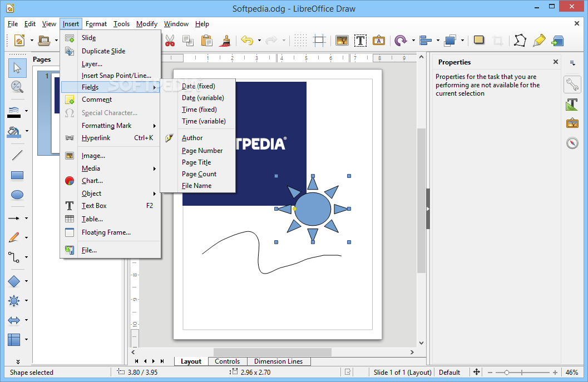This screenshot has width=588, height=382.
Task: Click the horizontal scrollbar thumb
Action: 273,353
